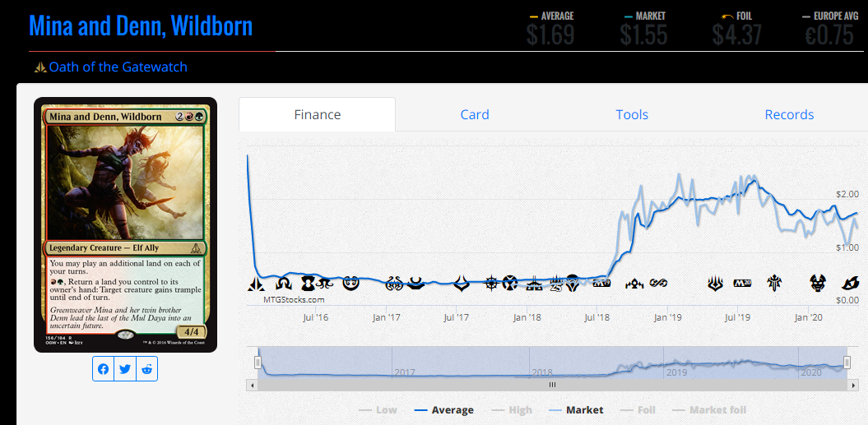Share the card on Facebook
The width and height of the screenshot is (868, 425).
[103, 369]
